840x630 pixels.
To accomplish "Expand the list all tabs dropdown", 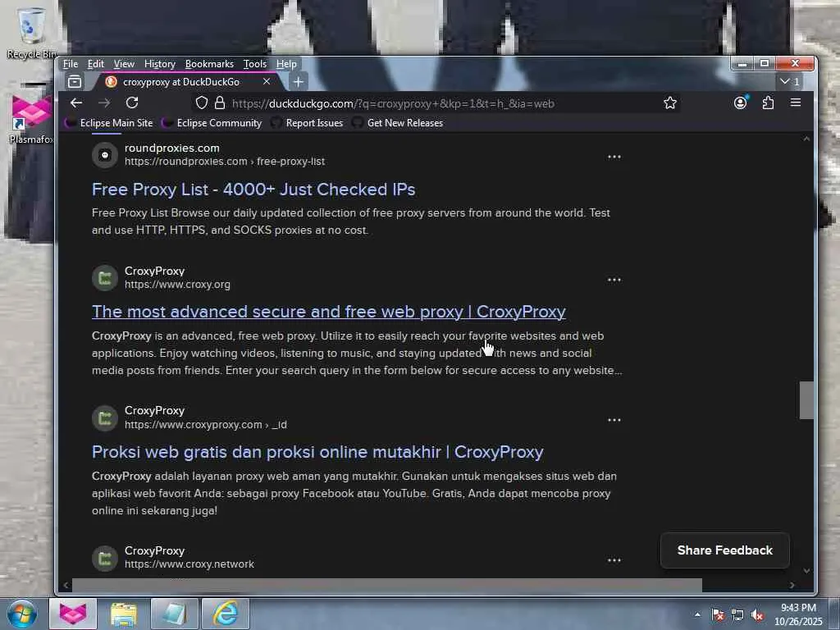I will click(x=790, y=81).
